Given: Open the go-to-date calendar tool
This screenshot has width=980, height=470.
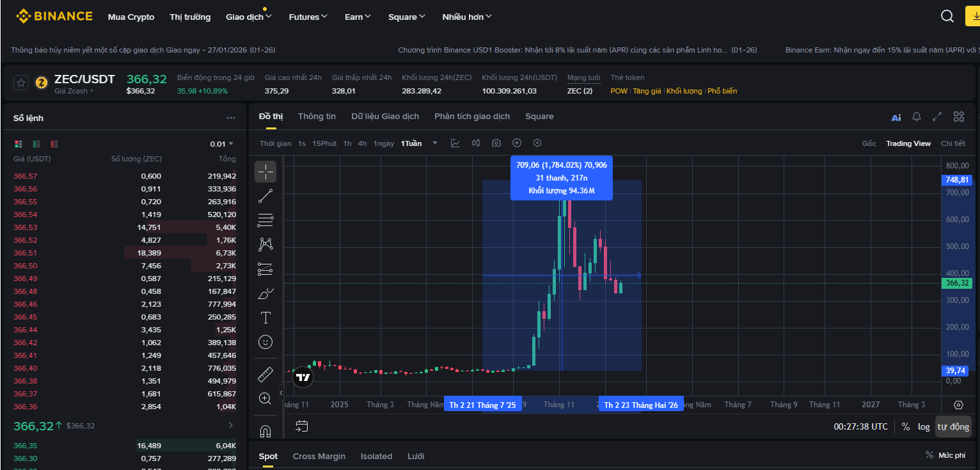Looking at the screenshot, I should point(302,426).
